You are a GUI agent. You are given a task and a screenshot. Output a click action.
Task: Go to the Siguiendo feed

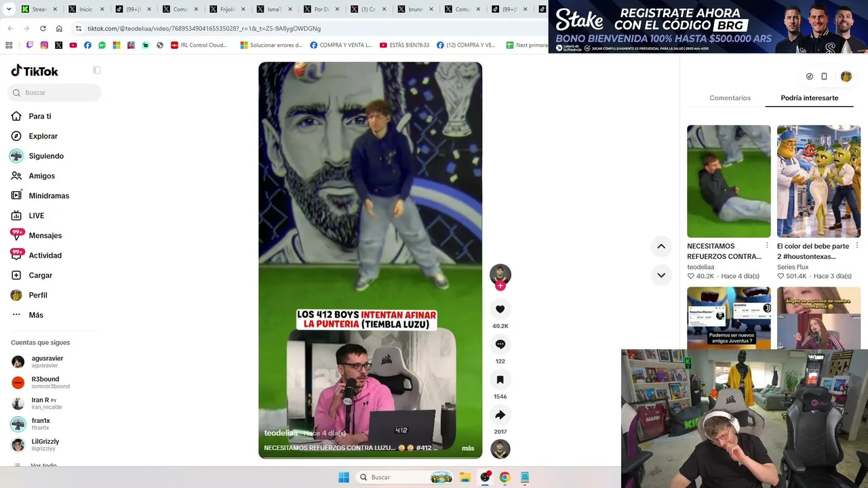(x=37, y=156)
